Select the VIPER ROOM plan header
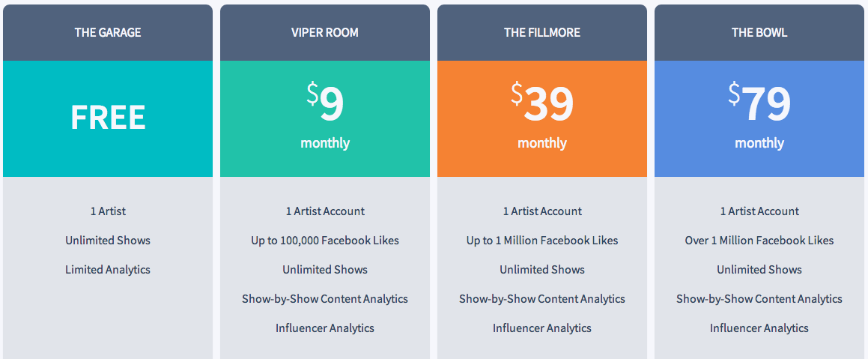868x359 pixels. click(325, 33)
